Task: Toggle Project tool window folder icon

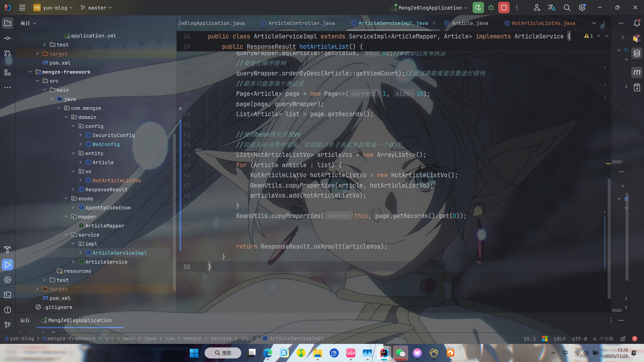Action: 8,23
